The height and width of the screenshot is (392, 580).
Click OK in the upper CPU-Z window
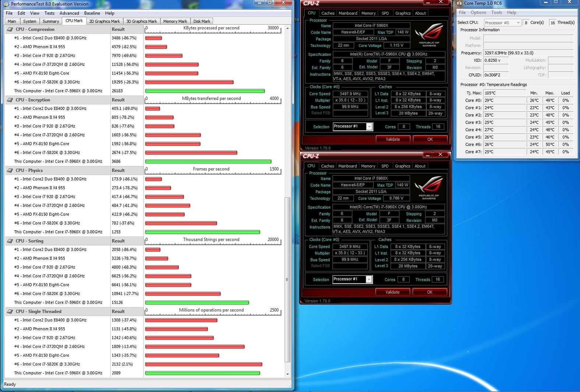[430, 139]
